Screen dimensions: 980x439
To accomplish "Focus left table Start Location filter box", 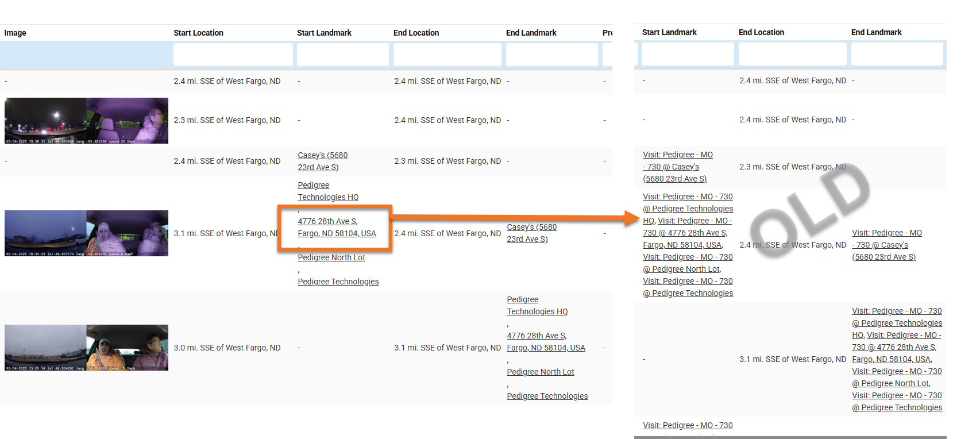I will 233,55.
